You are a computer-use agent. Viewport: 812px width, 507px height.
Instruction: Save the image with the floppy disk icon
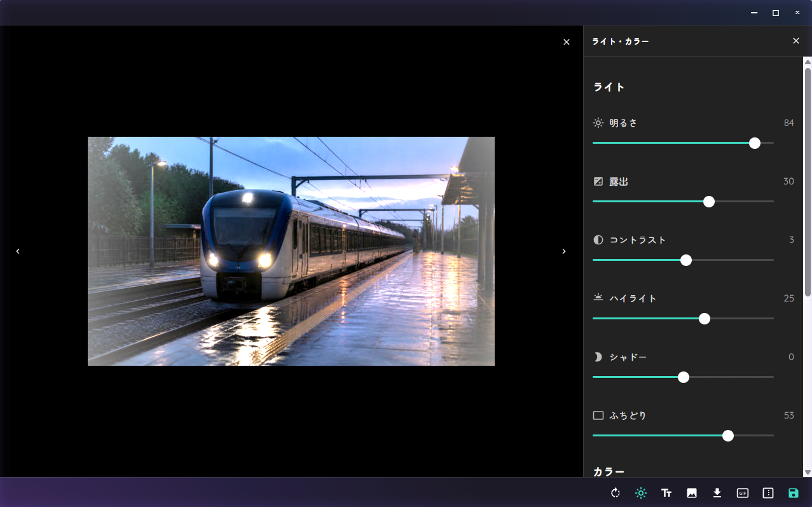coord(794,493)
